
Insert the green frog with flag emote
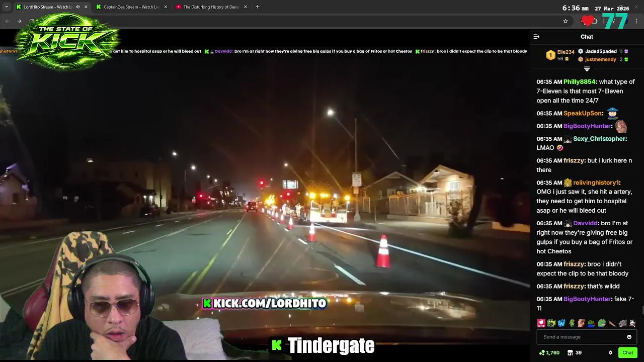pyautogui.click(x=551, y=323)
